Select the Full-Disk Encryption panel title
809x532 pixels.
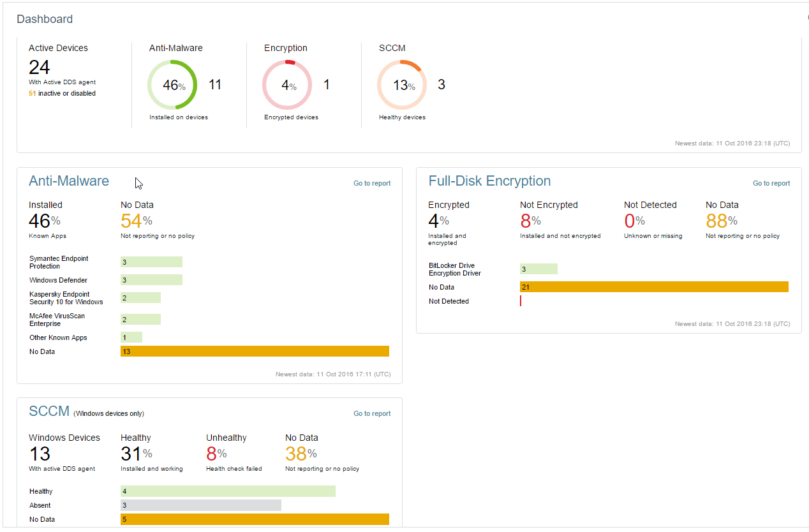tap(489, 181)
